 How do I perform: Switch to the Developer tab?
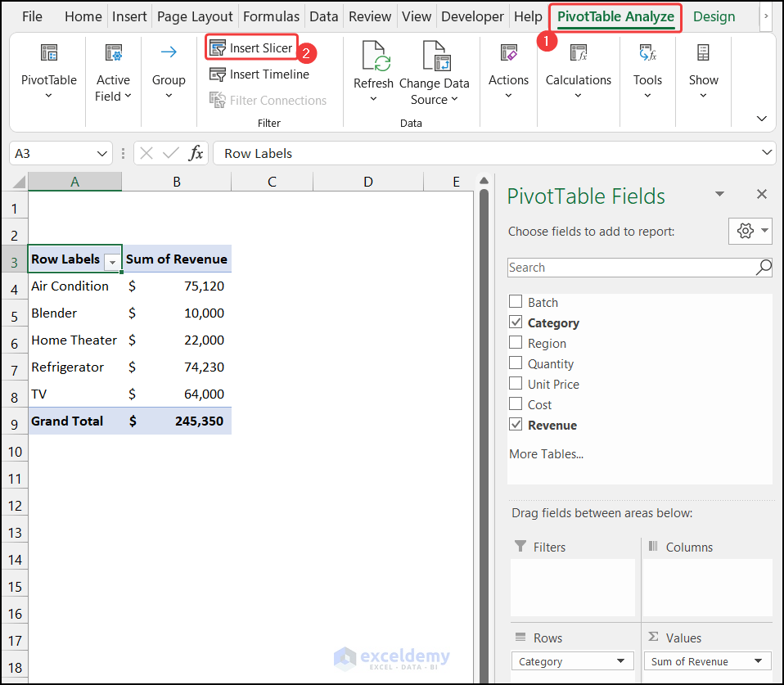[472, 16]
